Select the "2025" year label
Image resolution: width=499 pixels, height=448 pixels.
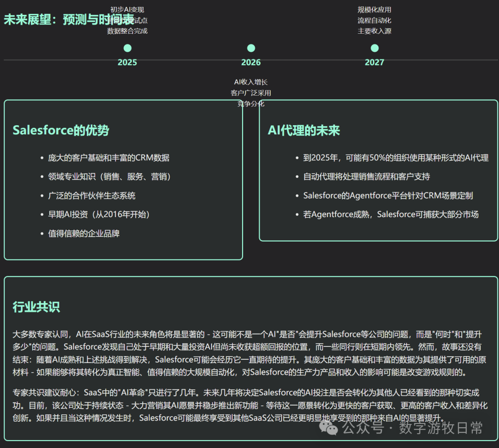[x=128, y=62]
